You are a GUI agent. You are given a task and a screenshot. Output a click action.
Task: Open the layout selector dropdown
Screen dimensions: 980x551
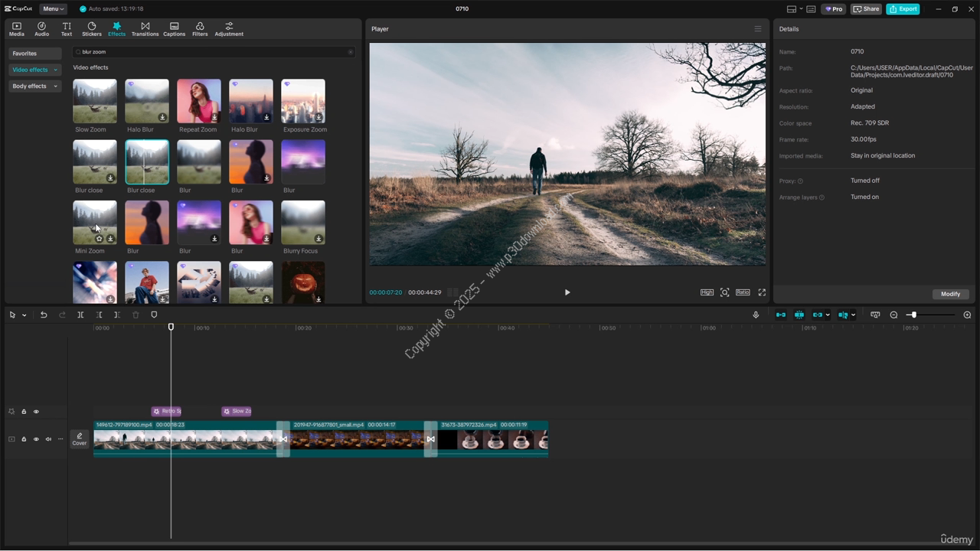pyautogui.click(x=795, y=9)
